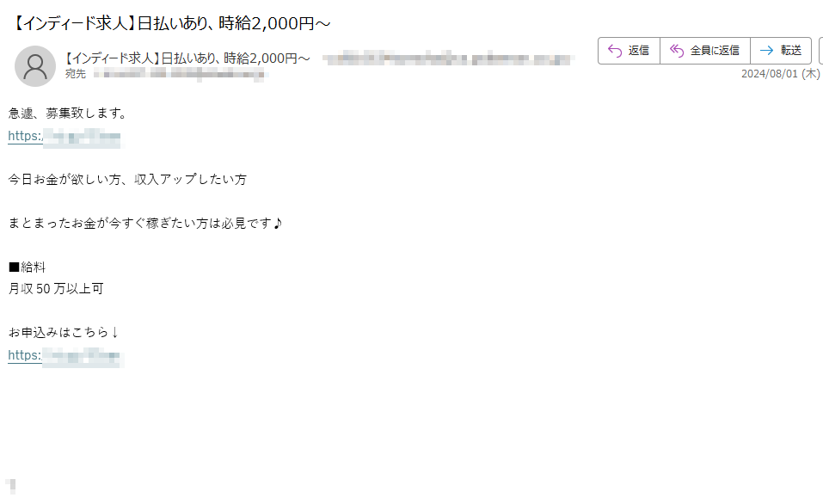Click the sender name beside the avatar
The height and width of the screenshot is (504, 823).
187,58
